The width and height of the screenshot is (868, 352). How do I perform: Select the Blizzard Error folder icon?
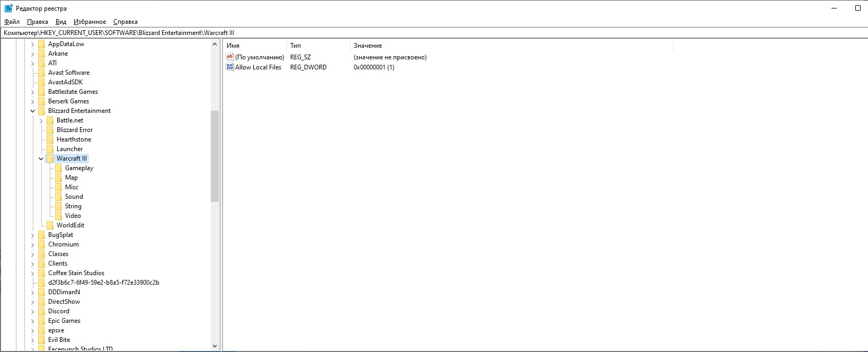click(50, 130)
